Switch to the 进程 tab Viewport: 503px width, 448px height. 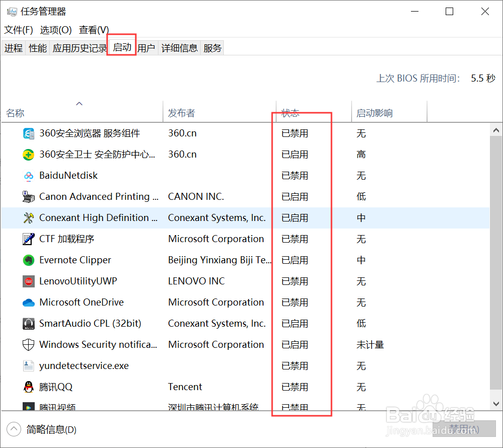pyautogui.click(x=14, y=48)
